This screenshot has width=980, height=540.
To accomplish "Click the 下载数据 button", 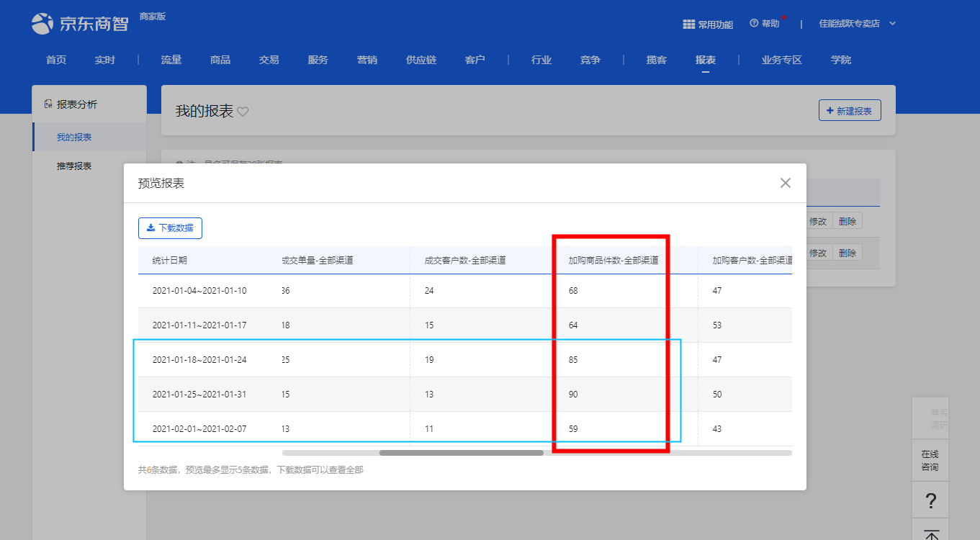I will 170,228.
